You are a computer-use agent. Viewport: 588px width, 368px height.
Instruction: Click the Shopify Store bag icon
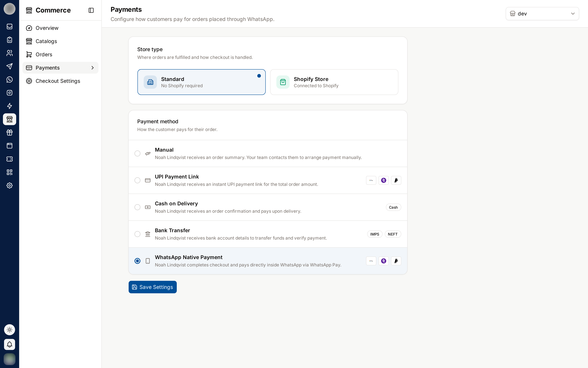[x=283, y=82]
